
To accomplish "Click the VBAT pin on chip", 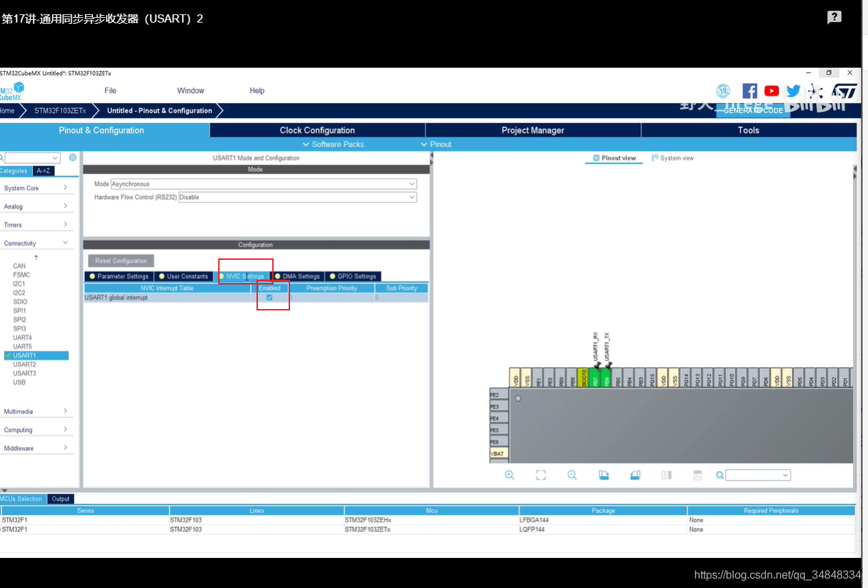I will tap(499, 453).
